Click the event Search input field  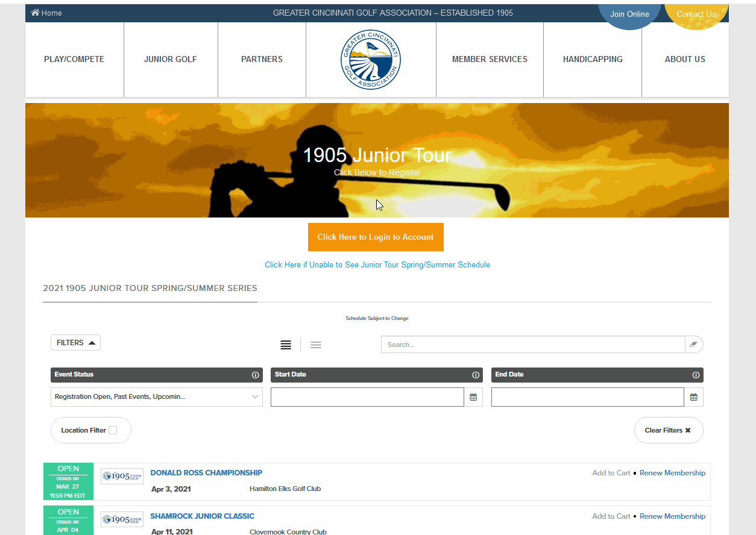(533, 345)
